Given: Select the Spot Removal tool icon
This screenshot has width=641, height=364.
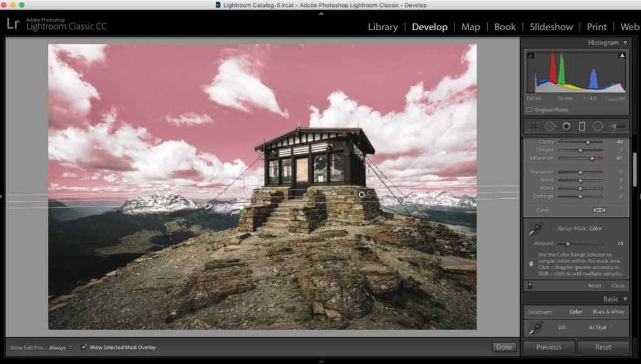Looking at the screenshot, I should (550, 126).
